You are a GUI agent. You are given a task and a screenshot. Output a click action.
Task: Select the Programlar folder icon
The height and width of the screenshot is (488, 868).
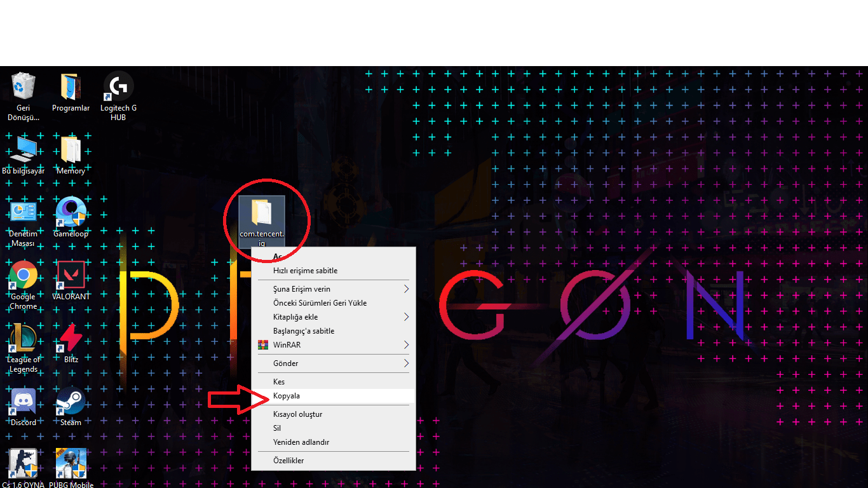71,93
